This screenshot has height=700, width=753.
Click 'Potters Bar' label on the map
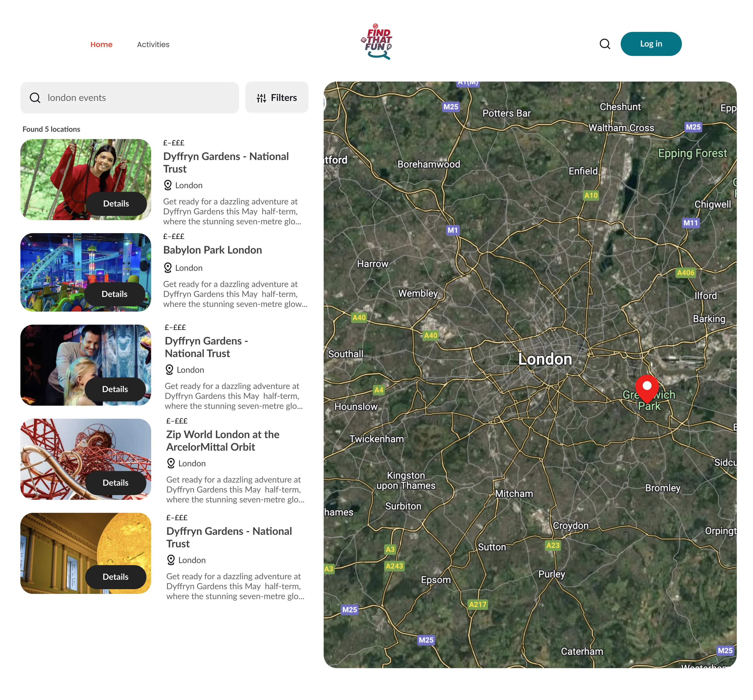pyautogui.click(x=506, y=113)
